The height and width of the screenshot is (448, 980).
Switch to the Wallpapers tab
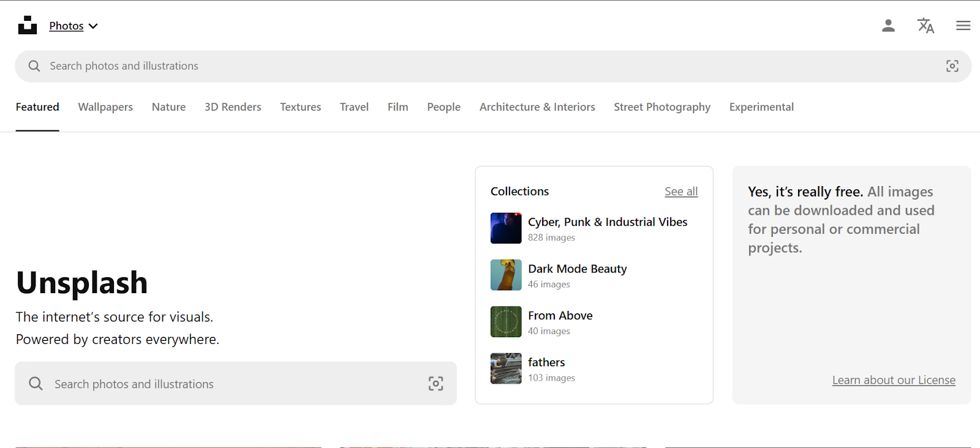point(105,107)
